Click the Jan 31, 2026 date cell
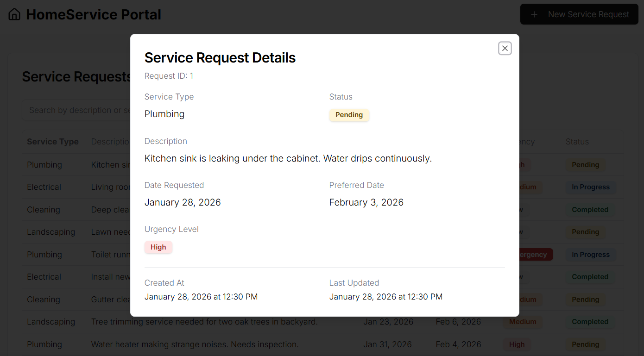This screenshot has width=644, height=356. [x=388, y=344]
